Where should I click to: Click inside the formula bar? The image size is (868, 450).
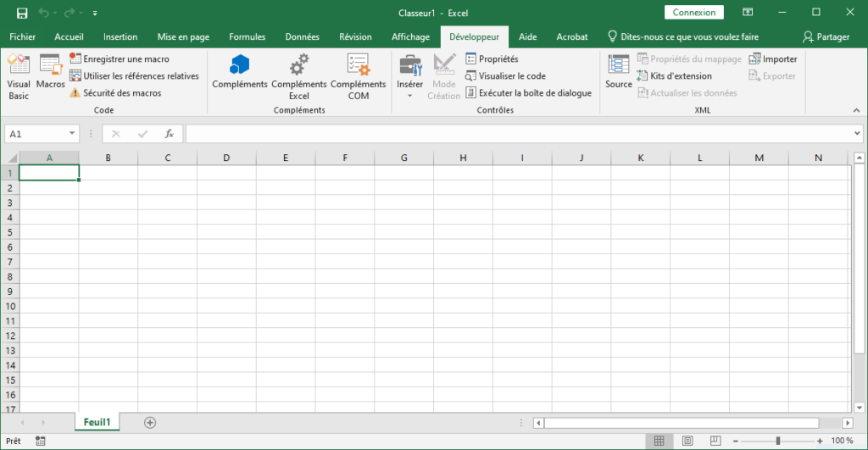(520, 133)
